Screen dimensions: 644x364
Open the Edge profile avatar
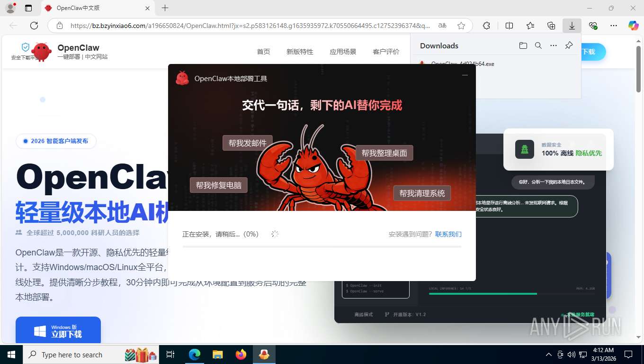tap(10, 8)
